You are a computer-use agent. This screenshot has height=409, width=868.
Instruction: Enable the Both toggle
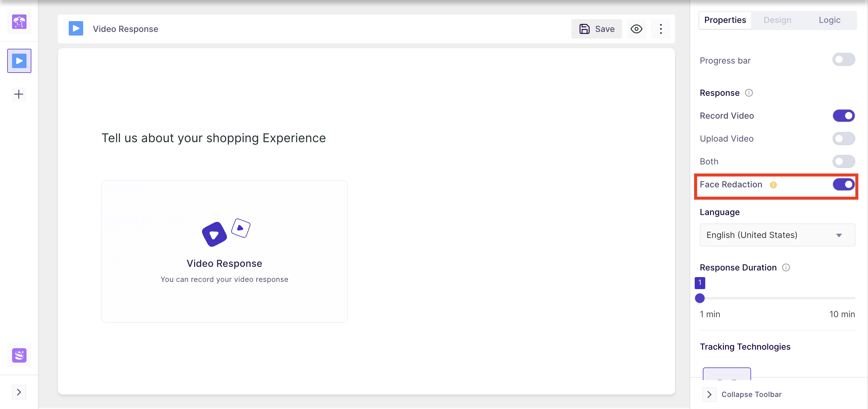tap(843, 161)
